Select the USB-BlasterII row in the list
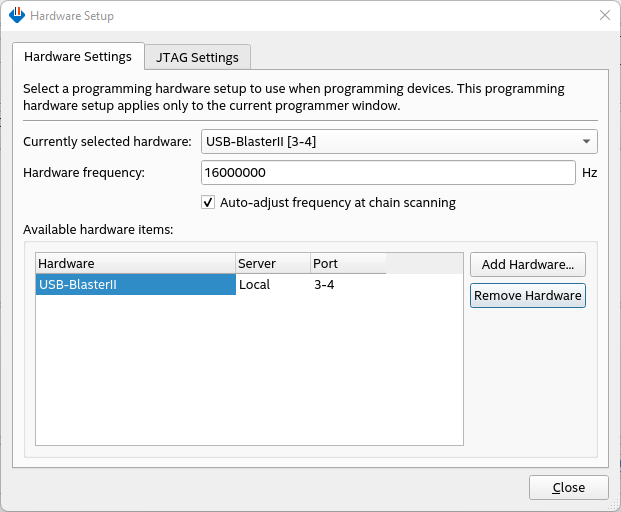621x512 pixels. 135,285
